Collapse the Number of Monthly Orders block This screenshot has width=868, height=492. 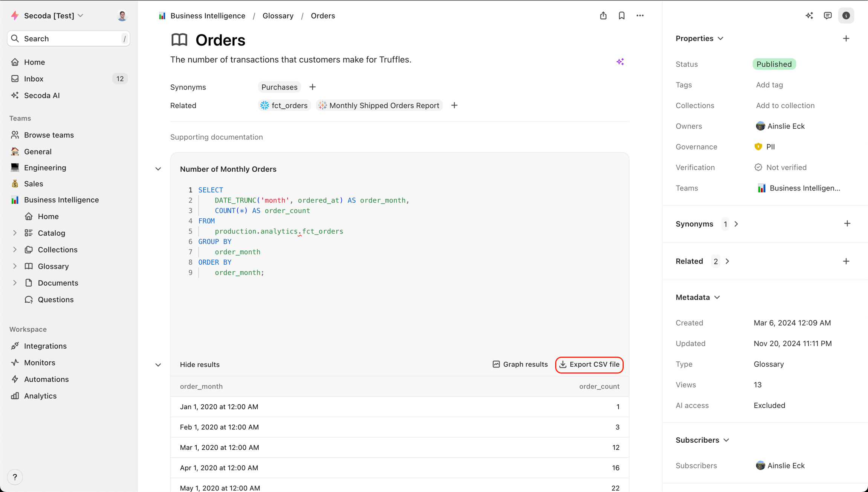point(158,169)
